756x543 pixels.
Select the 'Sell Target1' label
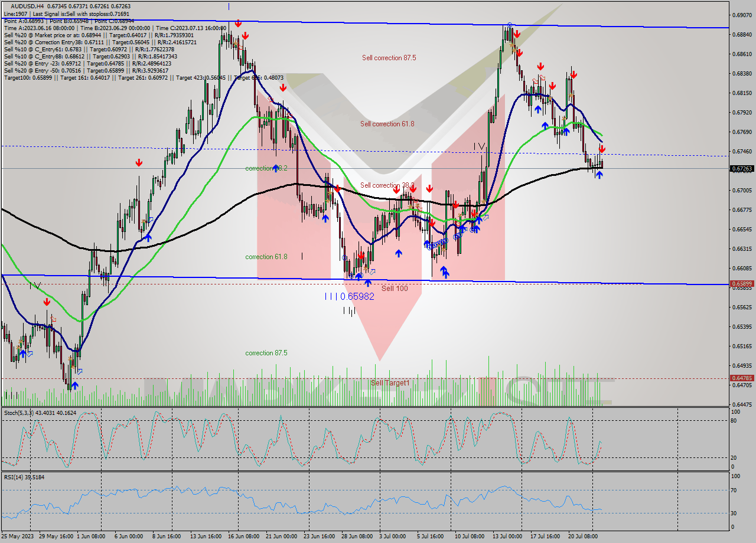[390, 383]
